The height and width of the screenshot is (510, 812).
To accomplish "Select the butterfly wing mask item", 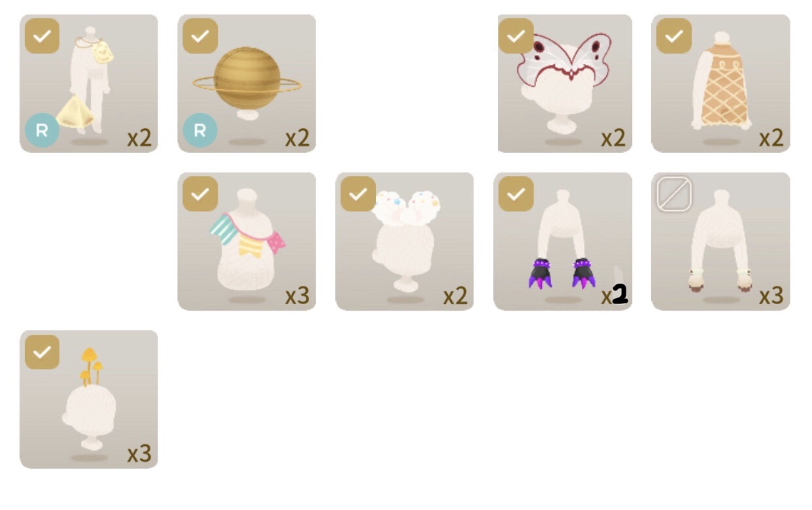I will coord(565,84).
